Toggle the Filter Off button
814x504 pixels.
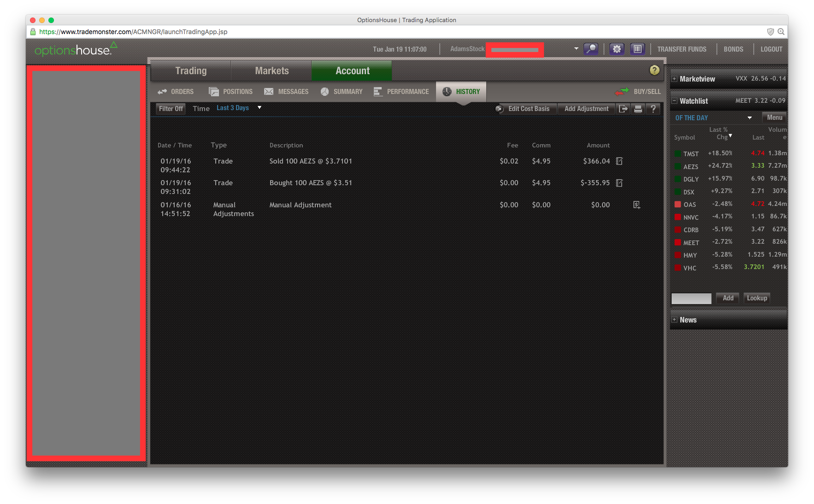171,109
